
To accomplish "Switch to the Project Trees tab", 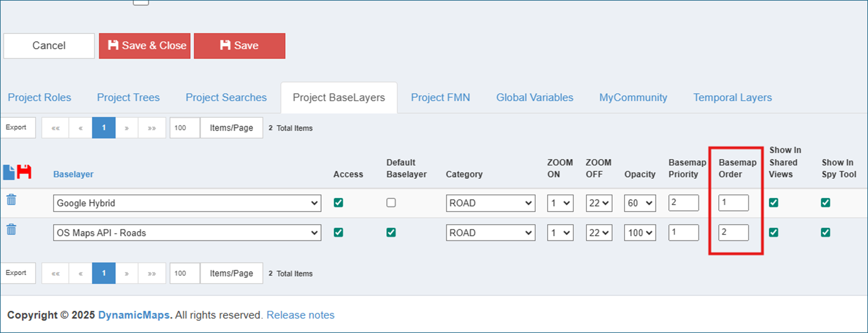I will [129, 98].
